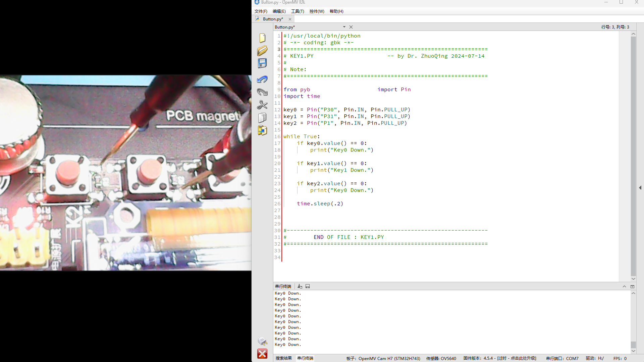Save the script with floppy icon
The image size is (644, 362).
click(262, 63)
